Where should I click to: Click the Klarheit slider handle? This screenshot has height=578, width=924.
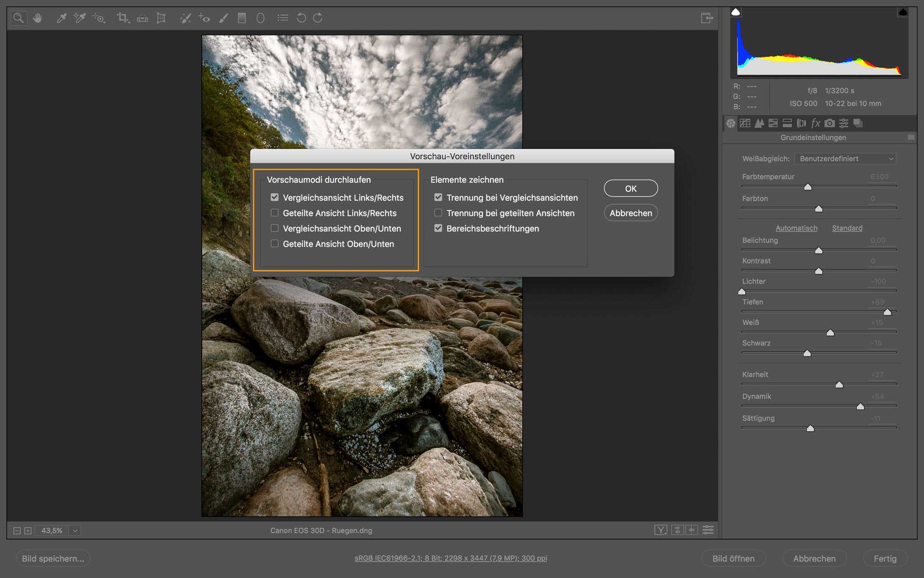(x=839, y=385)
